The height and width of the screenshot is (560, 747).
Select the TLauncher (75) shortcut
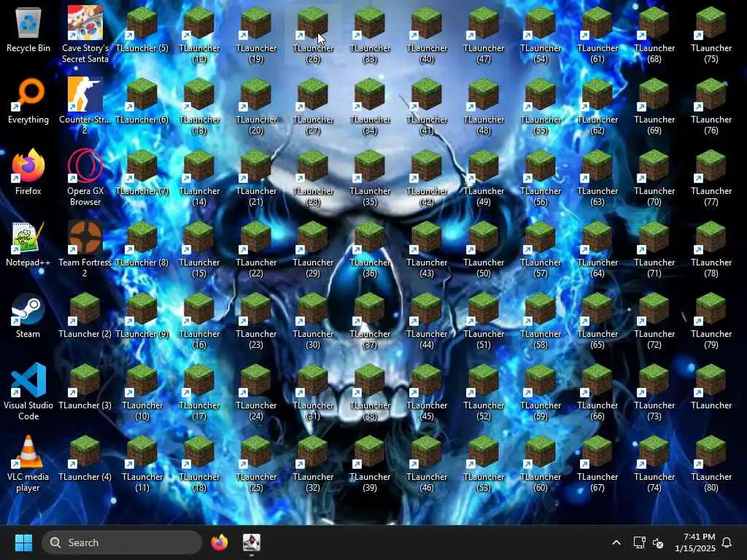711,34
